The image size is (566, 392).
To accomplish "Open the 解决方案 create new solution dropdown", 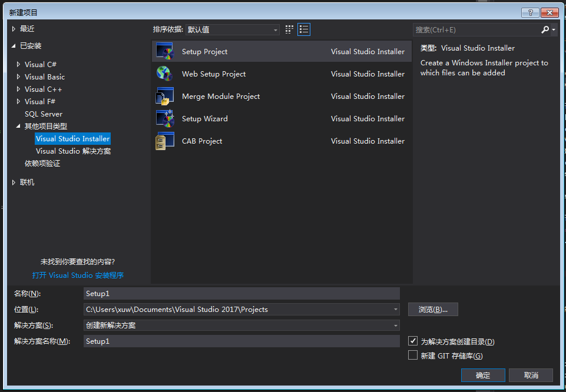I will 241,325.
